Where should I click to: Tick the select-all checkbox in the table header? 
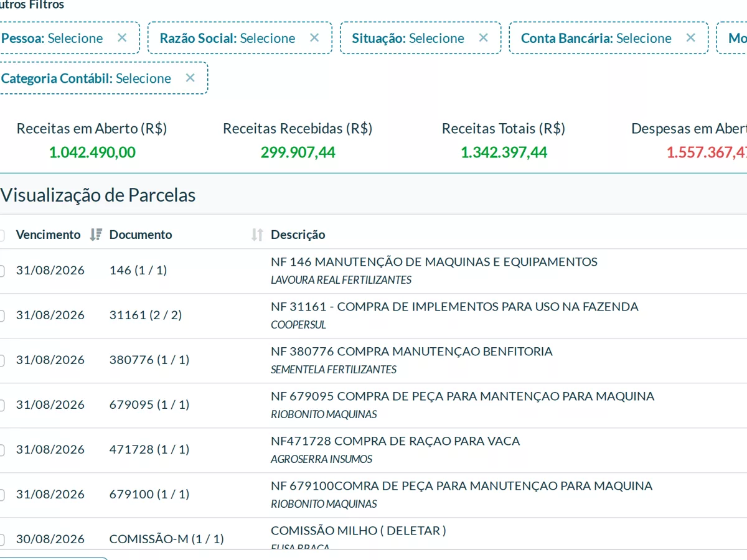(x=1, y=235)
